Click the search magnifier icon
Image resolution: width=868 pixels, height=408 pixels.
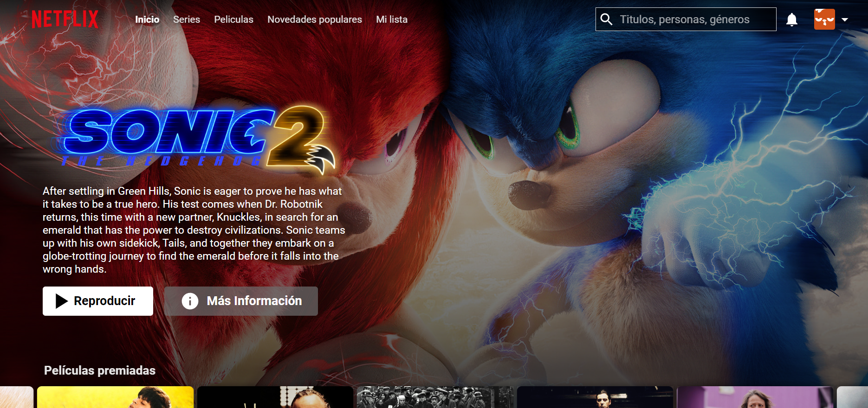[x=606, y=19]
